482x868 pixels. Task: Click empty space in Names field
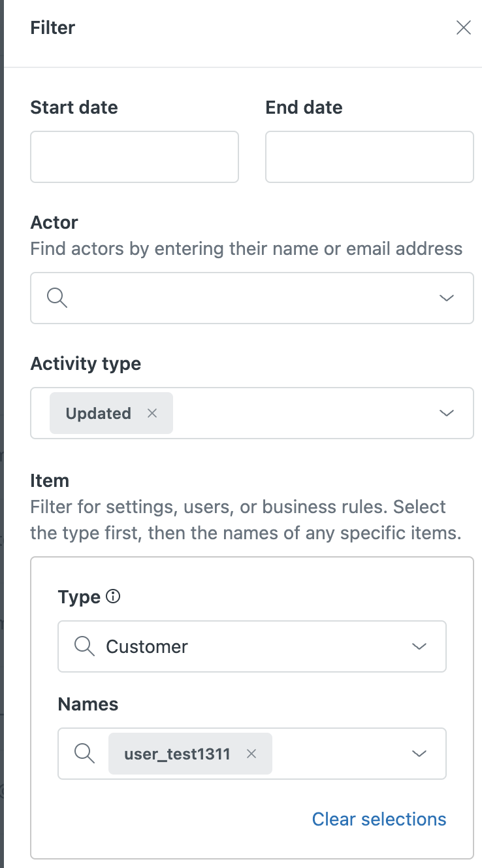tap(340, 754)
